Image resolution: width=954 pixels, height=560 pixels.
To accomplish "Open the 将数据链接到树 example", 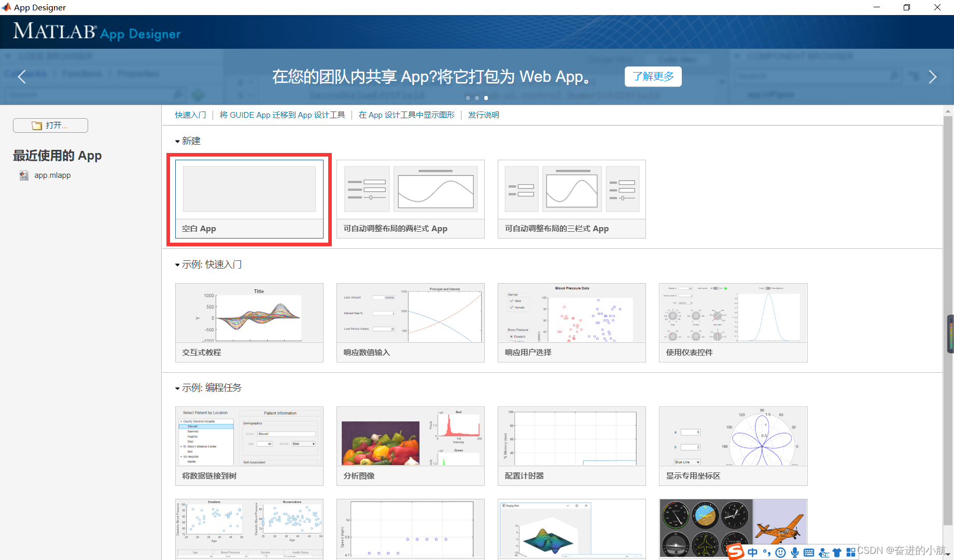I will pos(249,446).
